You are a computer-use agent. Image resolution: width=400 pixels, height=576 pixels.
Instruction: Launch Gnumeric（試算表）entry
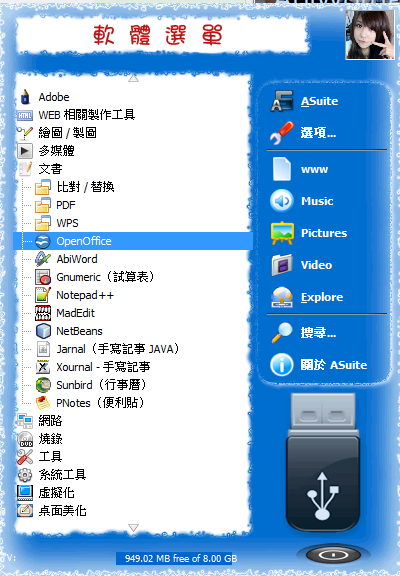(106, 277)
